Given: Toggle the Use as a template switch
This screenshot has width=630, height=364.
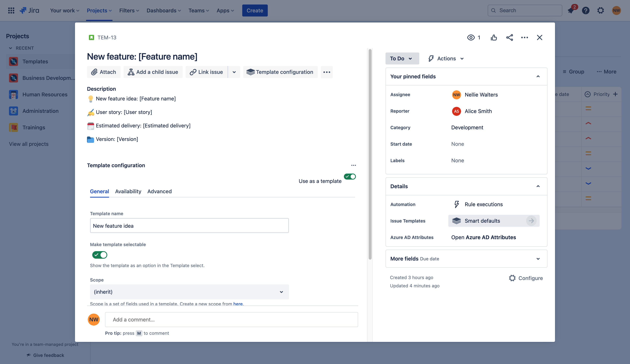Looking at the screenshot, I should tap(350, 177).
